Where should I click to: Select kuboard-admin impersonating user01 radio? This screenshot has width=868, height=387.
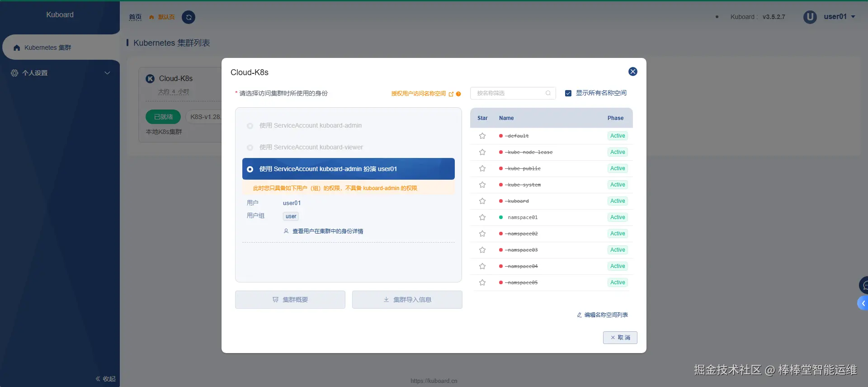pos(250,169)
